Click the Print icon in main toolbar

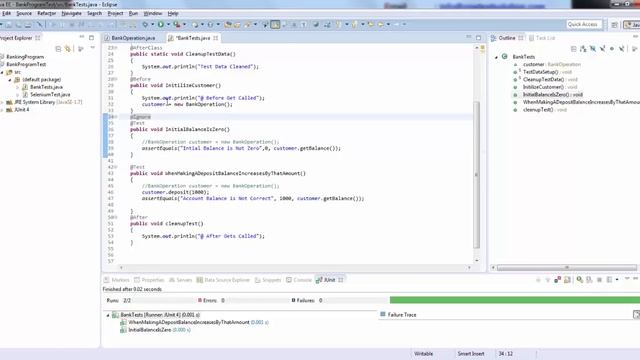click(28, 24)
